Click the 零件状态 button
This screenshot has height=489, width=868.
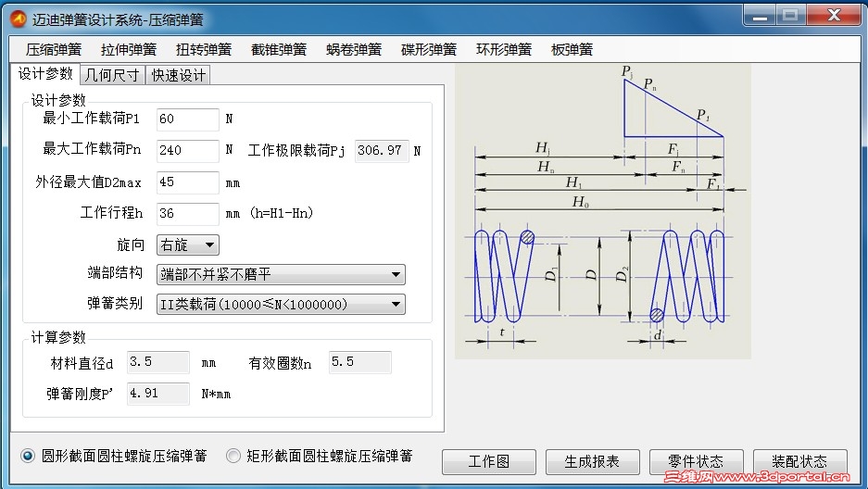697,462
